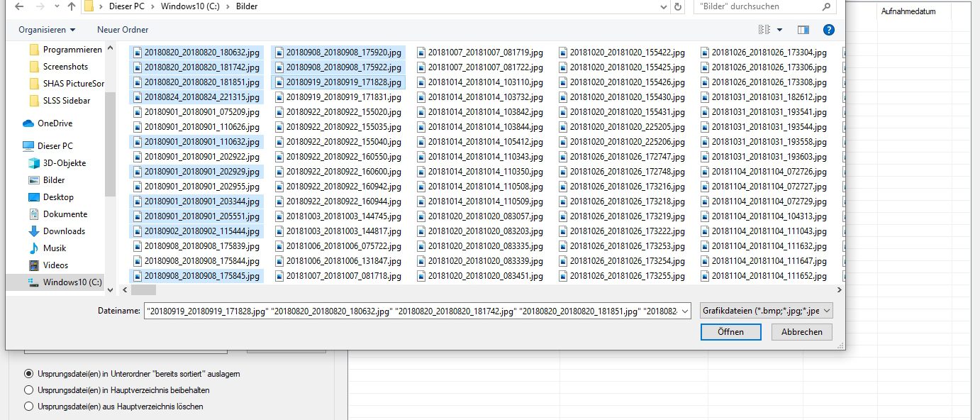Click the Abbrechen button

tap(801, 332)
